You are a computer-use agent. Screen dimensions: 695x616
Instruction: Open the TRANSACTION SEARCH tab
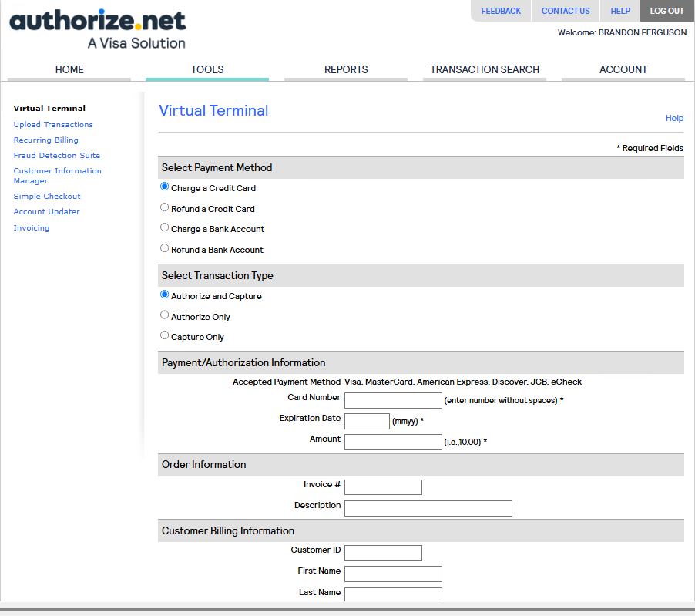click(485, 69)
